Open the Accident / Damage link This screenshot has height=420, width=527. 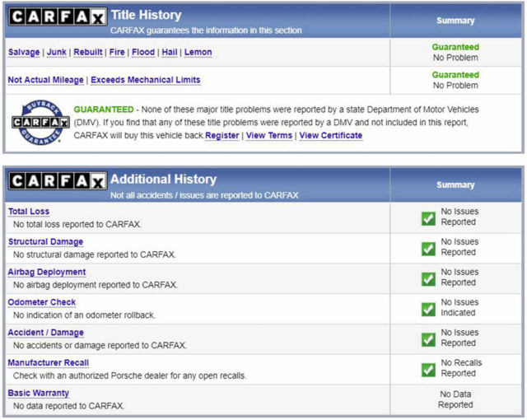tap(46, 333)
